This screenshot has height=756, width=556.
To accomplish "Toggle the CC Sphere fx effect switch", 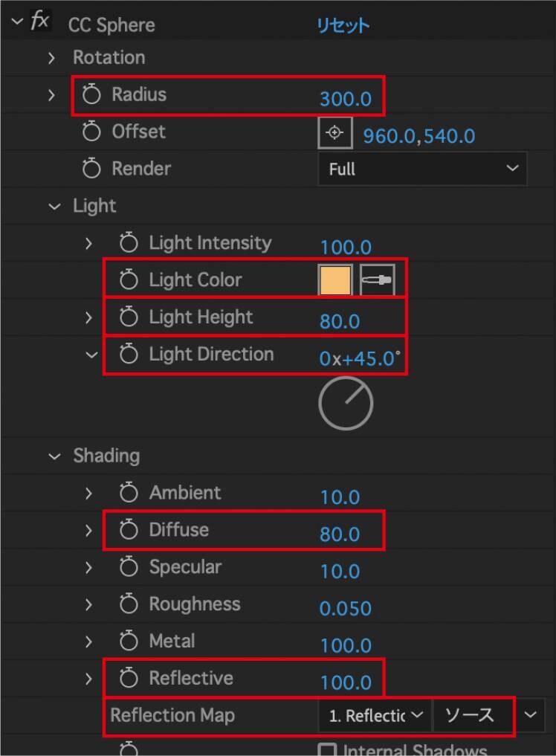I will 40,22.
